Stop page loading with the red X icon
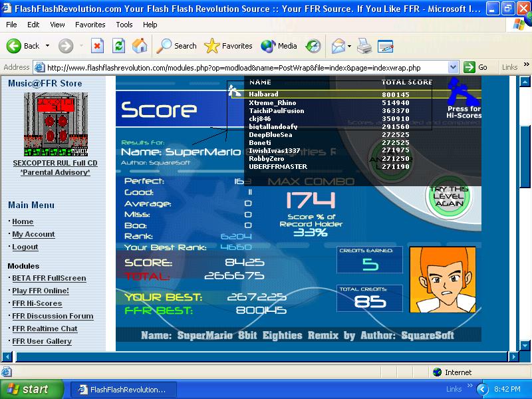532x399 pixels. [x=97, y=46]
